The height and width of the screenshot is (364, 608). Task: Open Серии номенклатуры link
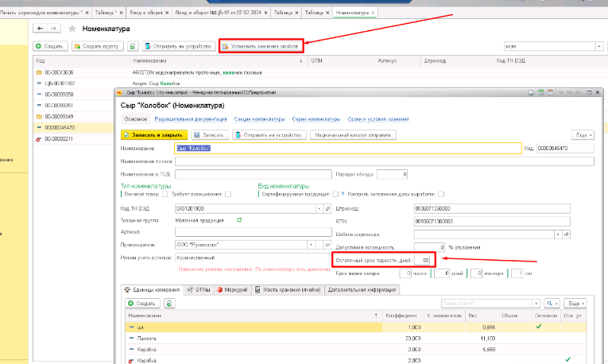point(316,119)
